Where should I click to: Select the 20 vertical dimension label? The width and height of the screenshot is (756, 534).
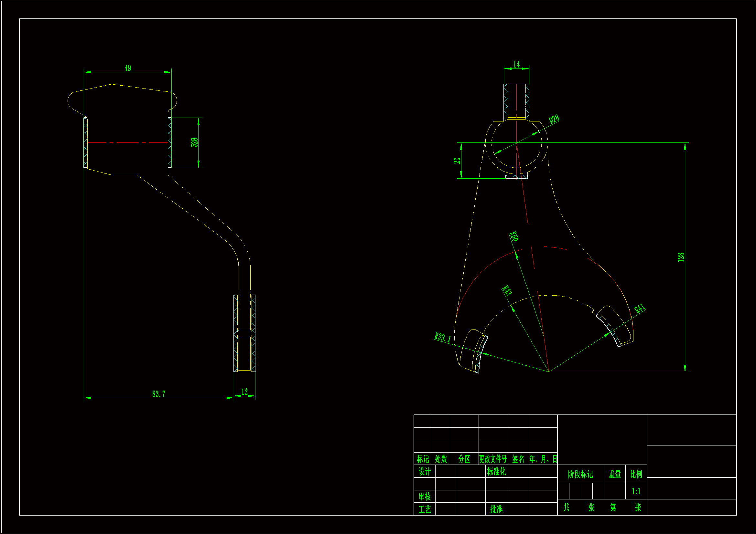click(457, 161)
